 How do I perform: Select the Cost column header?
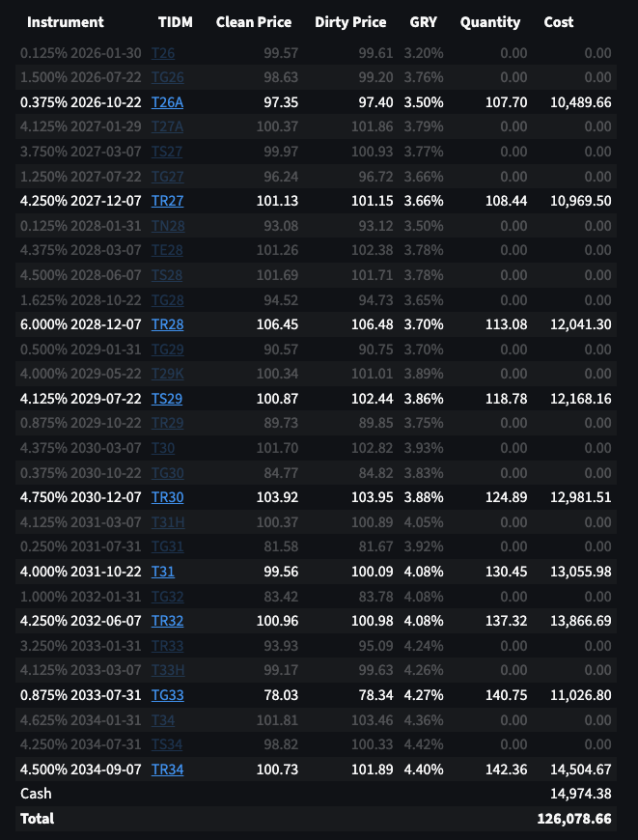558,22
